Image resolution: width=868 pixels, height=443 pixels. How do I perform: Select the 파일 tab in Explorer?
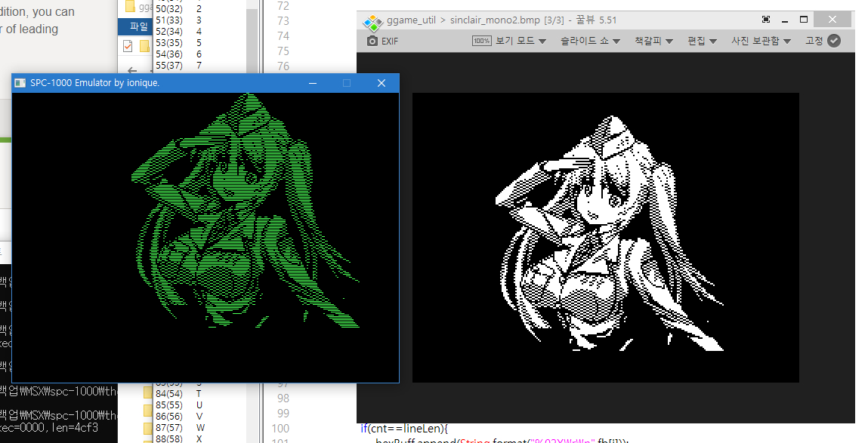[139, 26]
